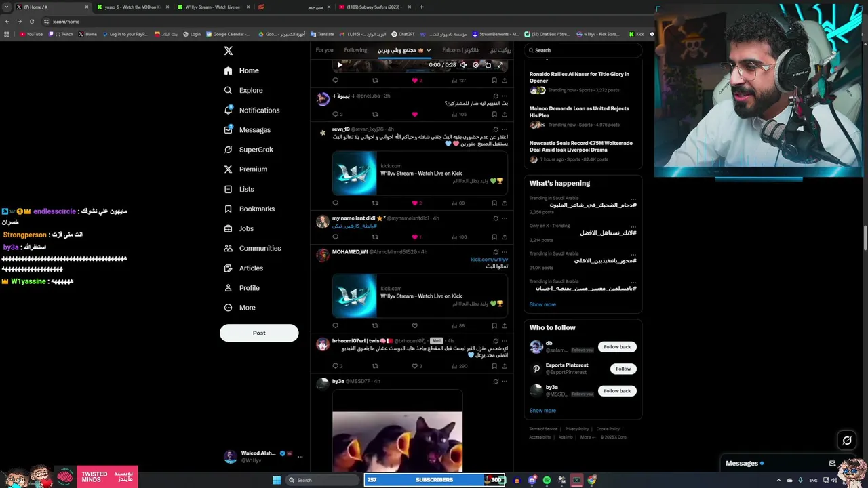Viewport: 868px width, 488px height.
Task: Open the Grok floating icon
Action: pos(847,441)
